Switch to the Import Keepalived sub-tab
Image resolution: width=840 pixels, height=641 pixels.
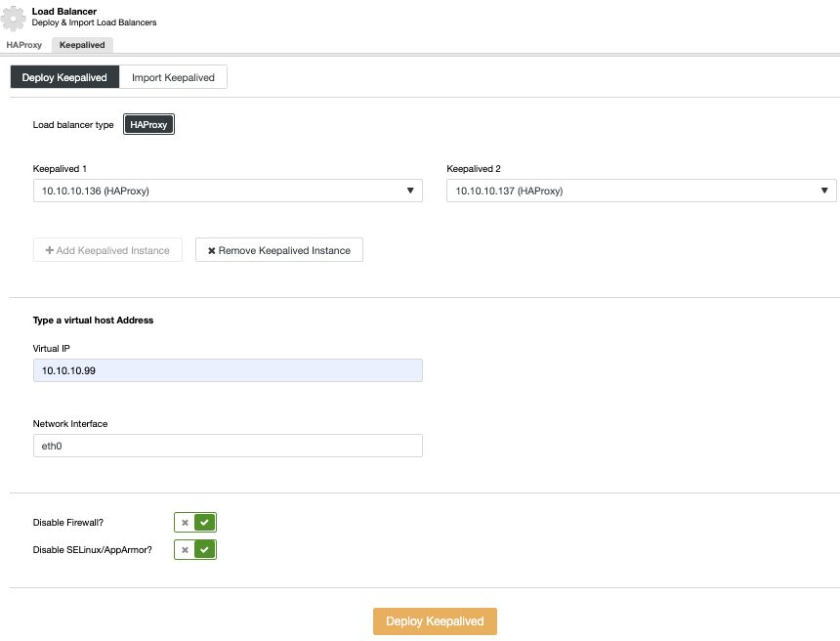pyautogui.click(x=173, y=77)
